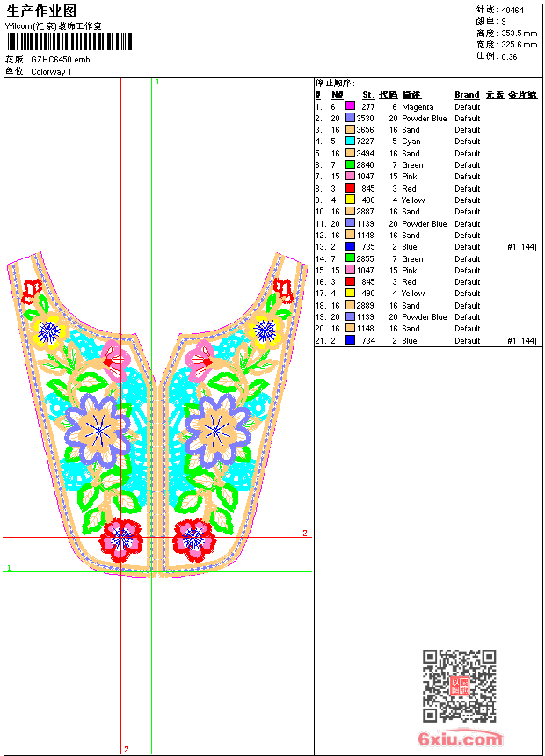The image size is (545, 756).
Task: Select the file name GZHC6450.emb
Action: 61,60
